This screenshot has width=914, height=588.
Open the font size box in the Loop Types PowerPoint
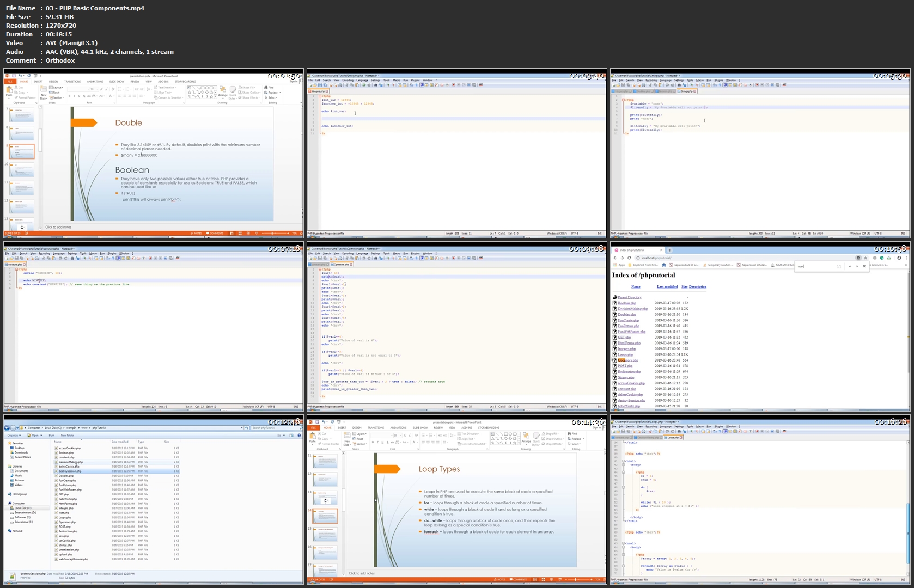click(398, 436)
